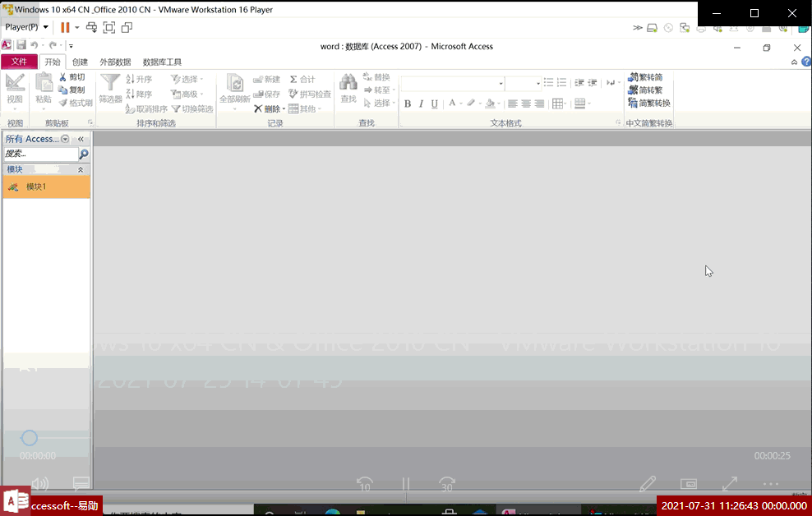Click 降序 (Descending) sort

tap(139, 94)
